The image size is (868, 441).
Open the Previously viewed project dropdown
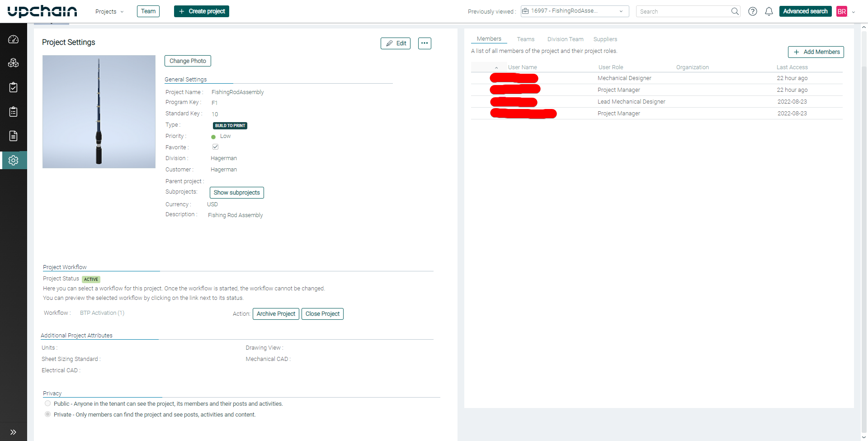(x=575, y=11)
